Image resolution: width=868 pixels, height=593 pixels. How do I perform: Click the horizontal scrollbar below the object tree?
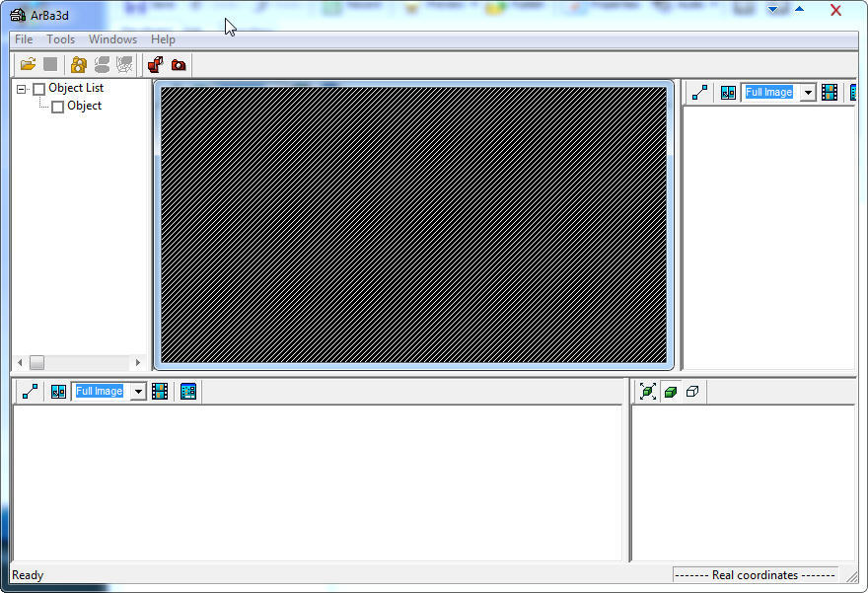click(39, 363)
